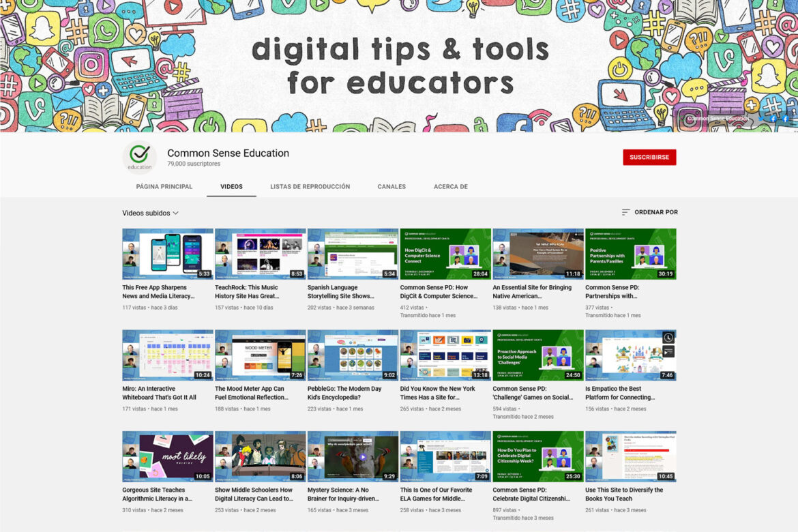
Task: Open the Twitter link in banner
Action: (x=763, y=119)
